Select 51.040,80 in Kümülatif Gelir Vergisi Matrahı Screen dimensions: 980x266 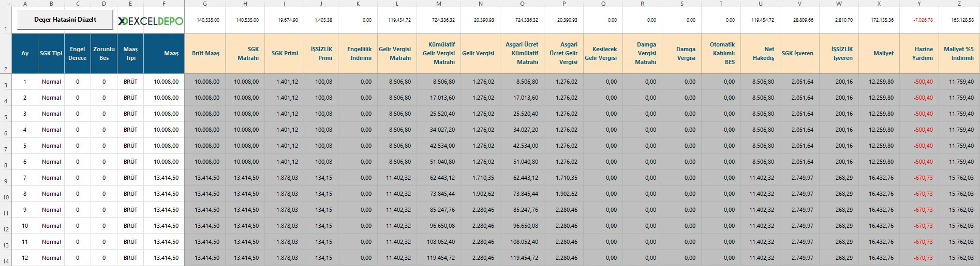click(439, 162)
